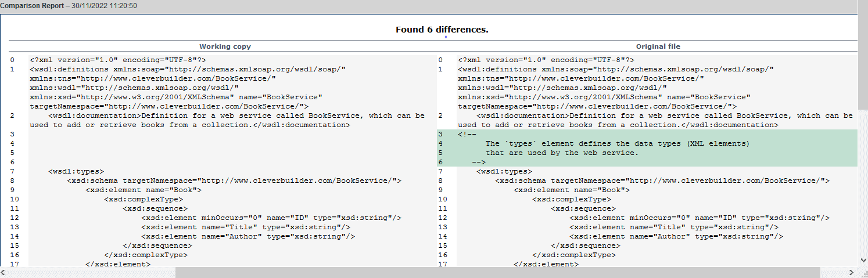Viewport: 868px width, 278px height.
Task: Select the "Original file" column header
Action: (x=658, y=46)
